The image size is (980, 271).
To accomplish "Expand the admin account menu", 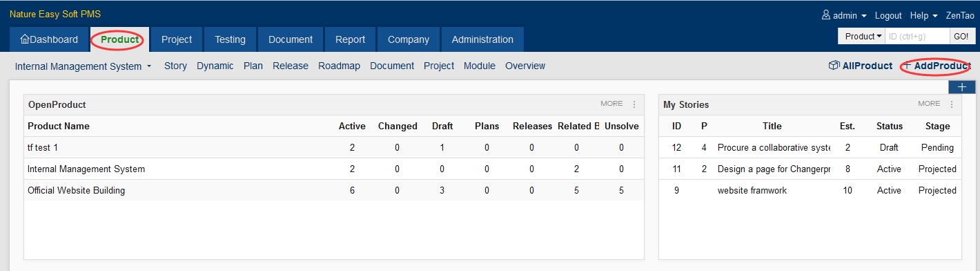I will [x=844, y=15].
